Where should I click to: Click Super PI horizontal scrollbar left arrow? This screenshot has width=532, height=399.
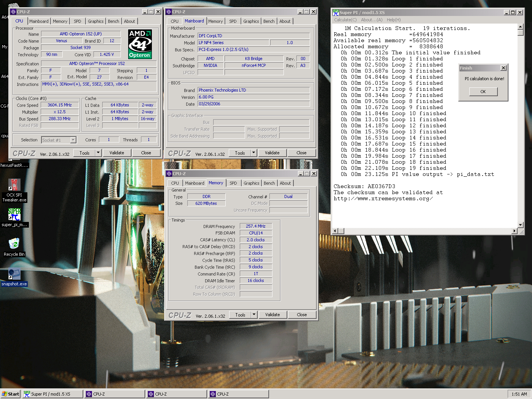(x=335, y=231)
